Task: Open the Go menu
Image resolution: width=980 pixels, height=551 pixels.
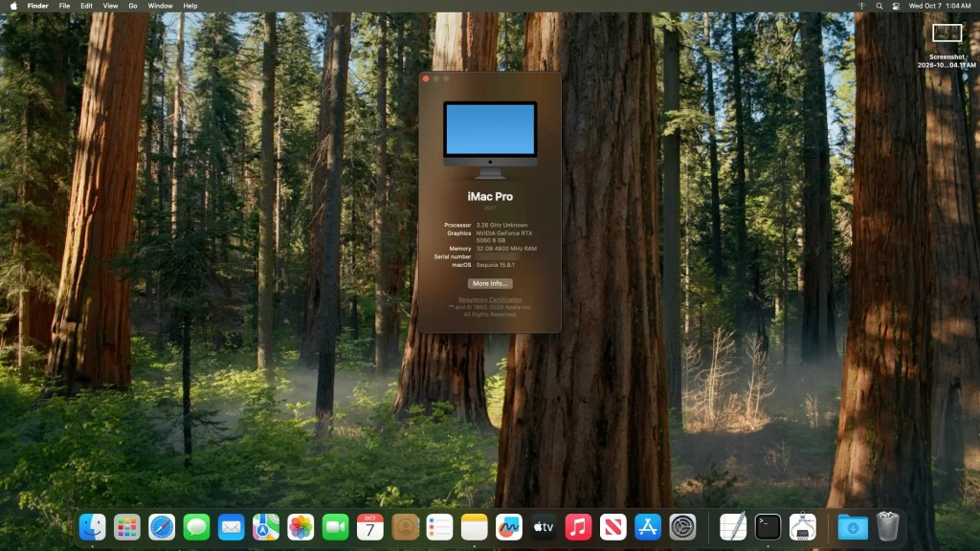Action: pos(132,6)
